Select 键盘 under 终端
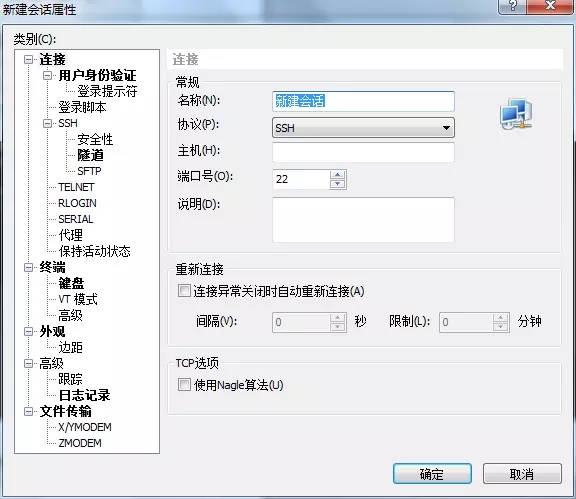This screenshot has width=576, height=499. pyautogui.click(x=71, y=283)
